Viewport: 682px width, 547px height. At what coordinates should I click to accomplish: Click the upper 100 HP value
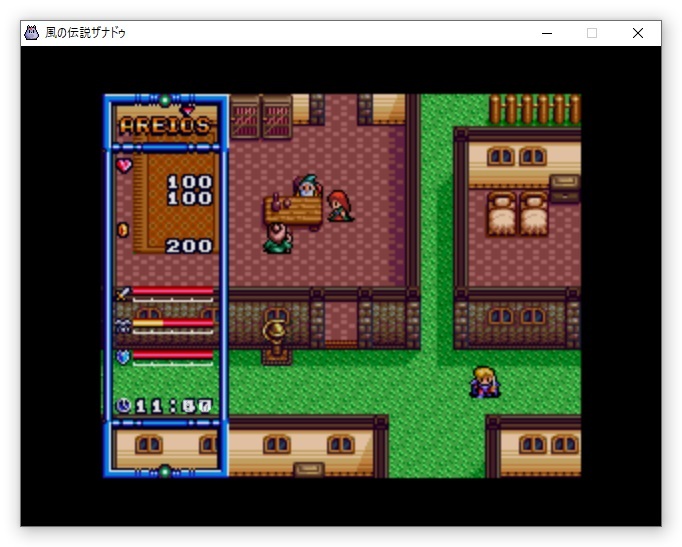[190, 182]
